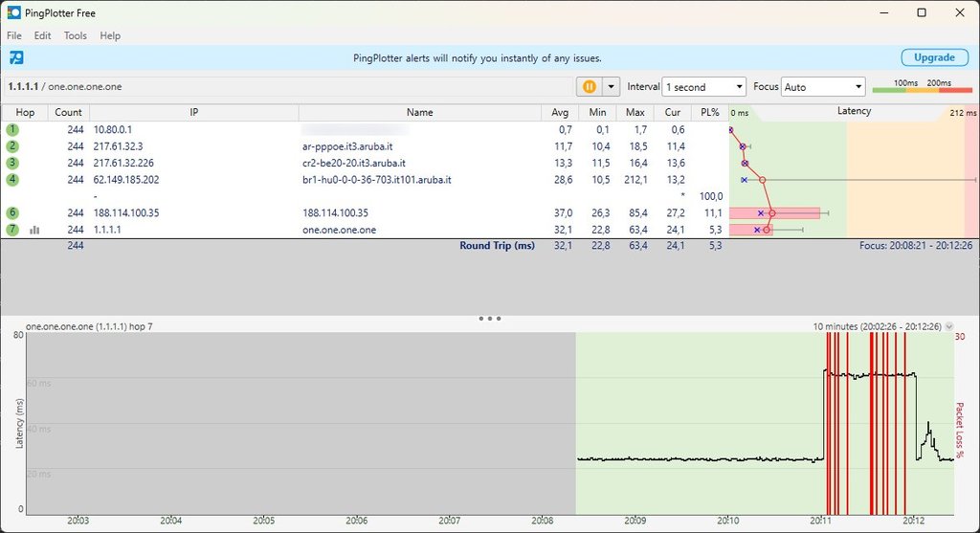Click the 0 ms latency scale minimum label

click(x=740, y=113)
